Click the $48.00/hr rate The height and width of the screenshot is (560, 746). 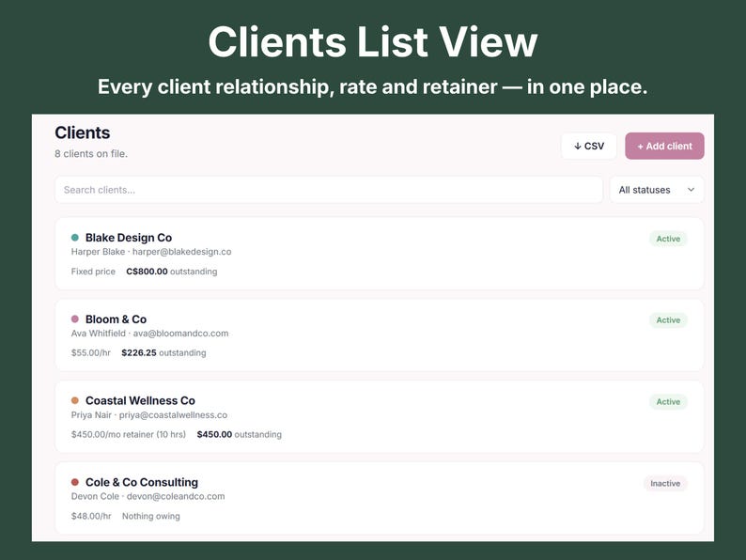tap(91, 516)
